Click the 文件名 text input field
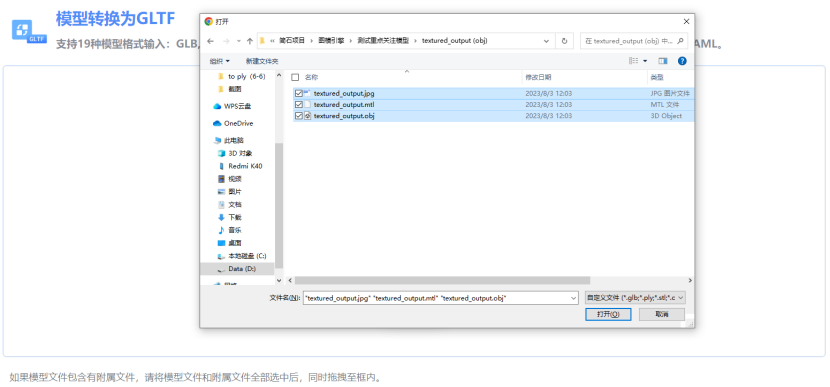The width and height of the screenshot is (830, 387). [437, 299]
